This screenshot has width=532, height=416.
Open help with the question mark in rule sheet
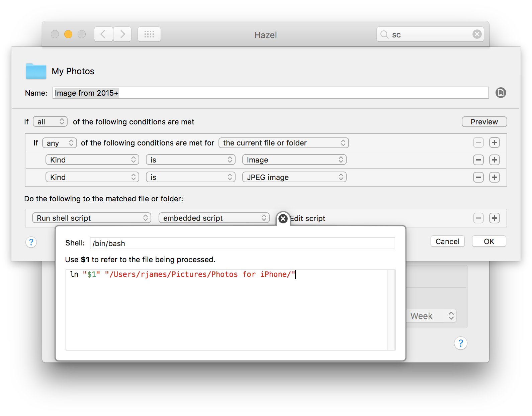pyautogui.click(x=31, y=242)
